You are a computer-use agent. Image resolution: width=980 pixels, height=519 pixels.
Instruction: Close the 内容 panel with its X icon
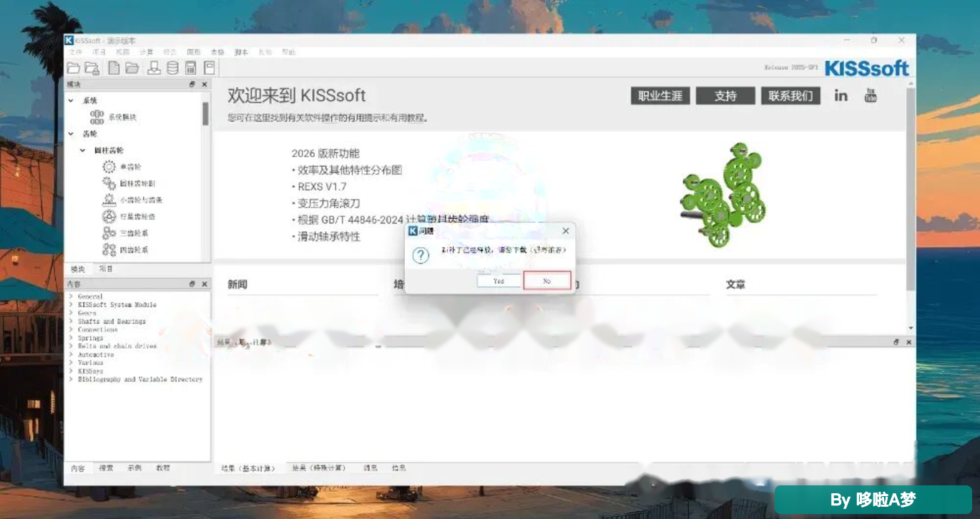[x=204, y=284]
